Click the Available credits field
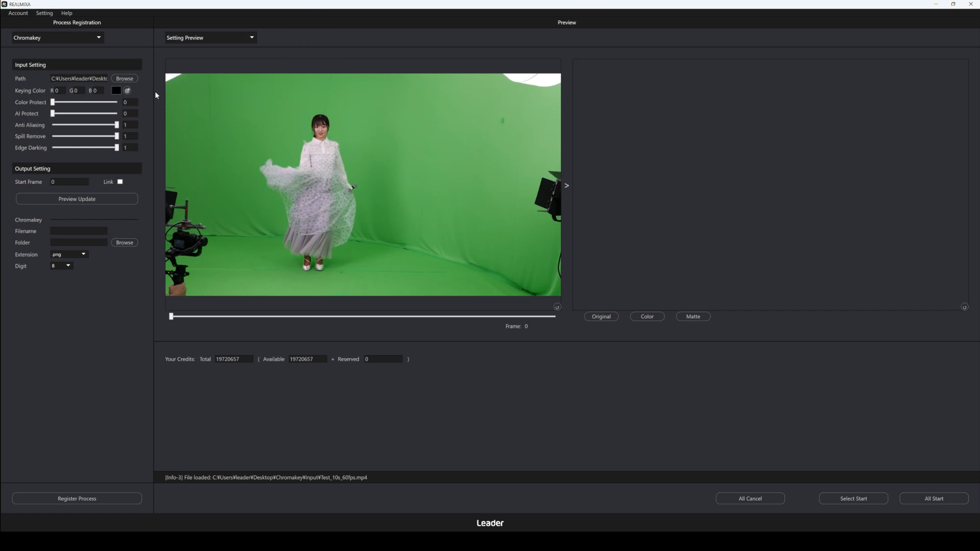The height and width of the screenshot is (551, 980). click(308, 359)
